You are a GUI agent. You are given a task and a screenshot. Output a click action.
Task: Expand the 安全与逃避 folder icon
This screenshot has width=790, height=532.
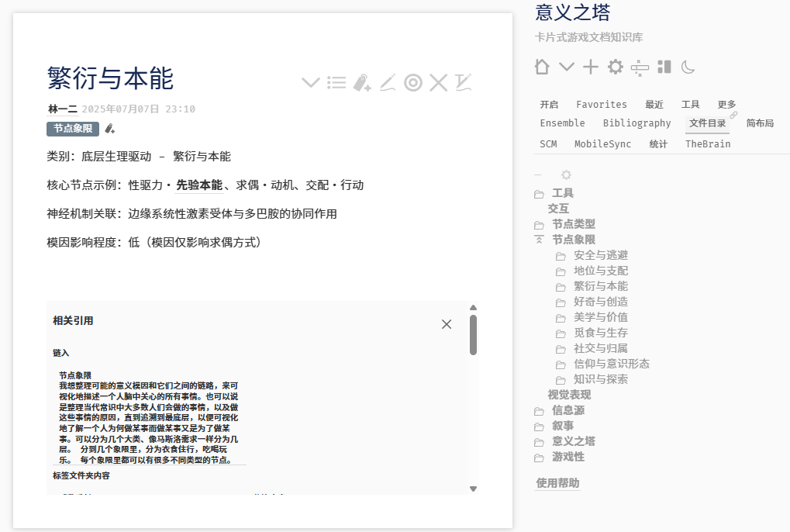pyautogui.click(x=561, y=256)
